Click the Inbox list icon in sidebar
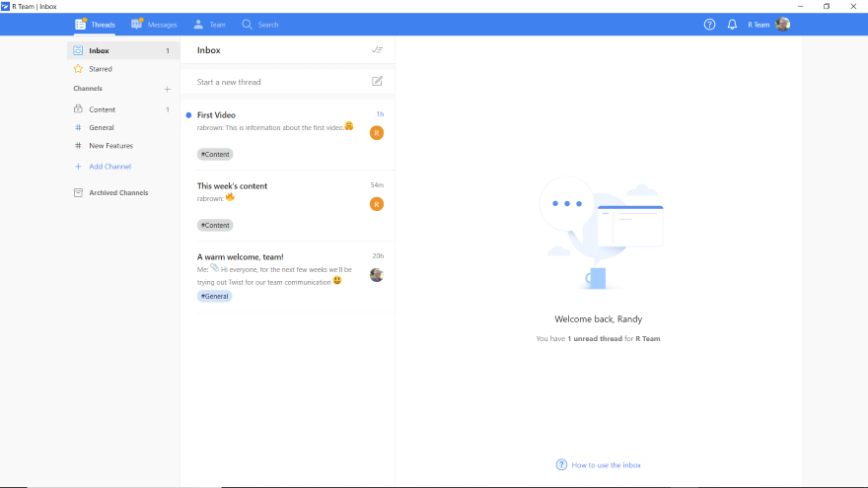This screenshot has width=868, height=488. pyautogui.click(x=78, y=50)
